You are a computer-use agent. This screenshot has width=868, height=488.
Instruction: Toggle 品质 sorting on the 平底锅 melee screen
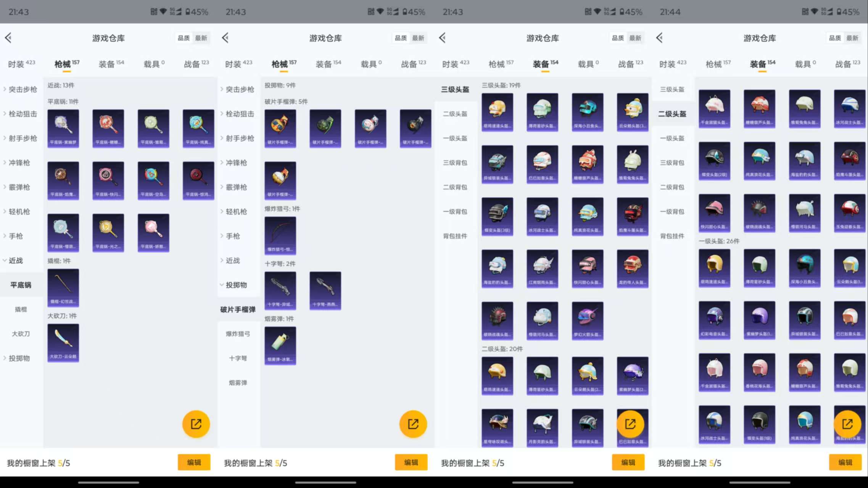pyautogui.click(x=184, y=38)
